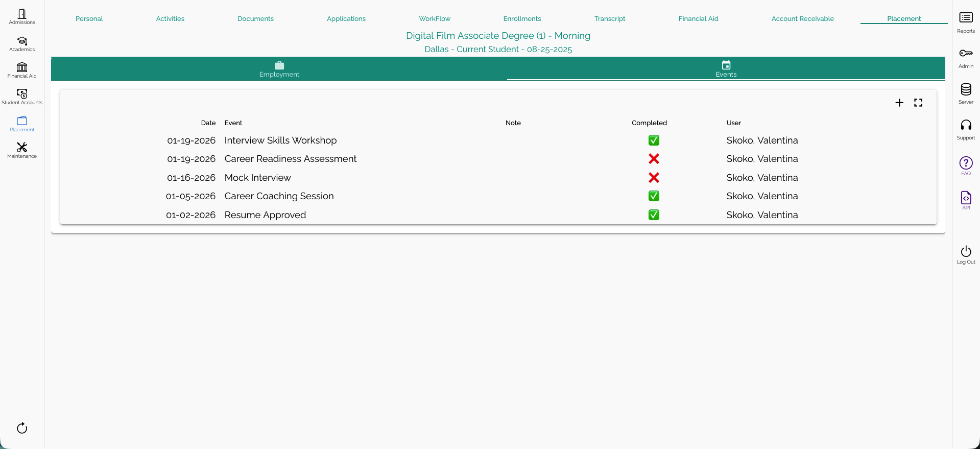Click the Reports icon
Viewport: 980px width, 449px height.
coord(966,22)
